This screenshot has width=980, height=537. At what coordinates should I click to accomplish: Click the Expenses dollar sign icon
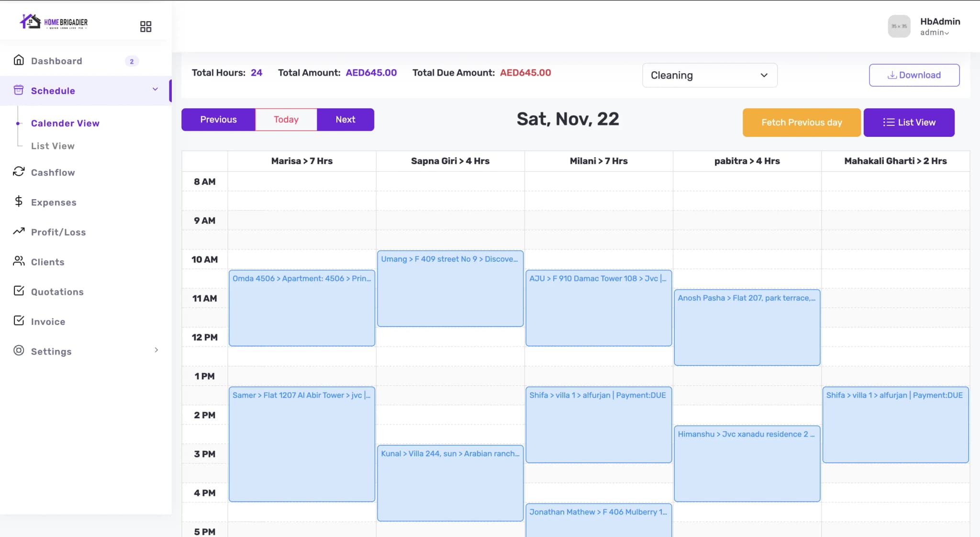tap(19, 201)
